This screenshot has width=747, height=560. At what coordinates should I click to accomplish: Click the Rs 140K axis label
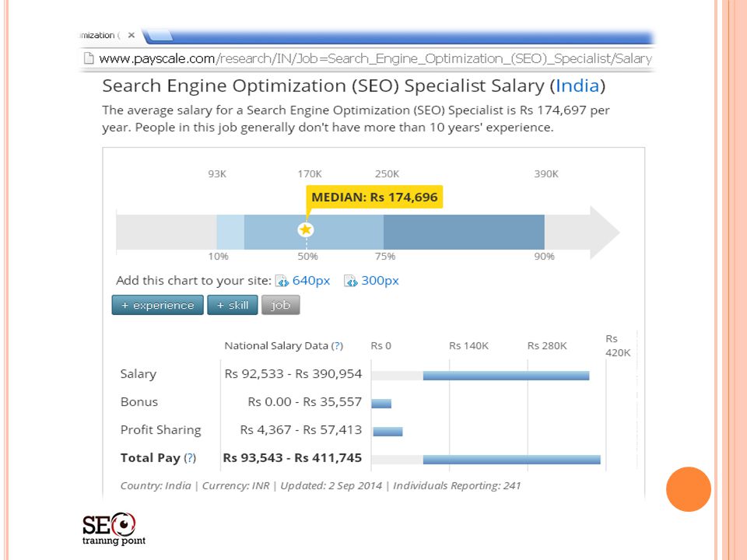(x=468, y=345)
